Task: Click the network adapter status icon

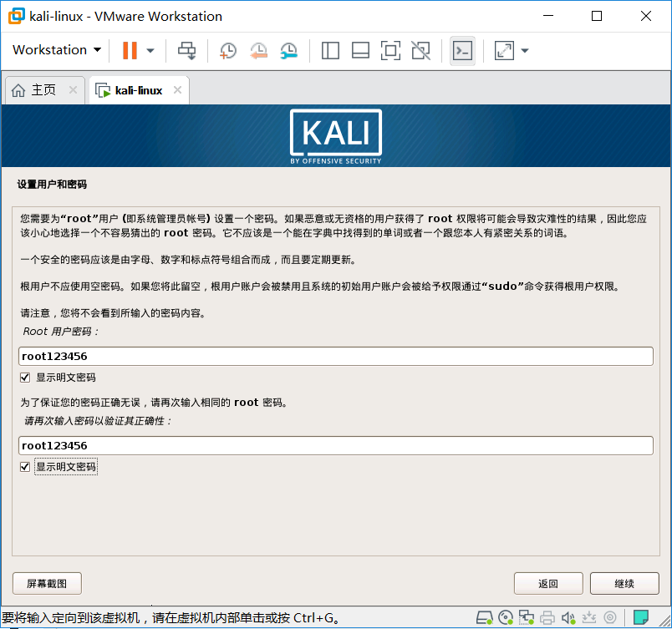Action: click(x=527, y=617)
